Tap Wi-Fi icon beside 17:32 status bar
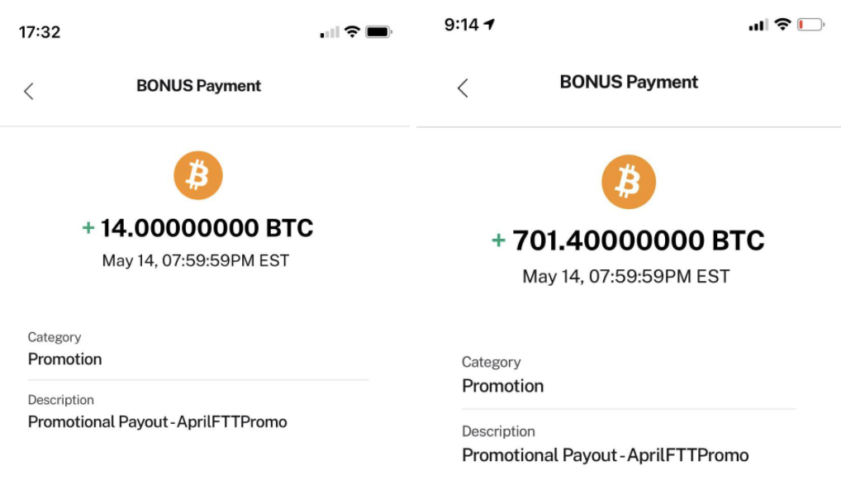This screenshot has height=504, width=846. 352,32
